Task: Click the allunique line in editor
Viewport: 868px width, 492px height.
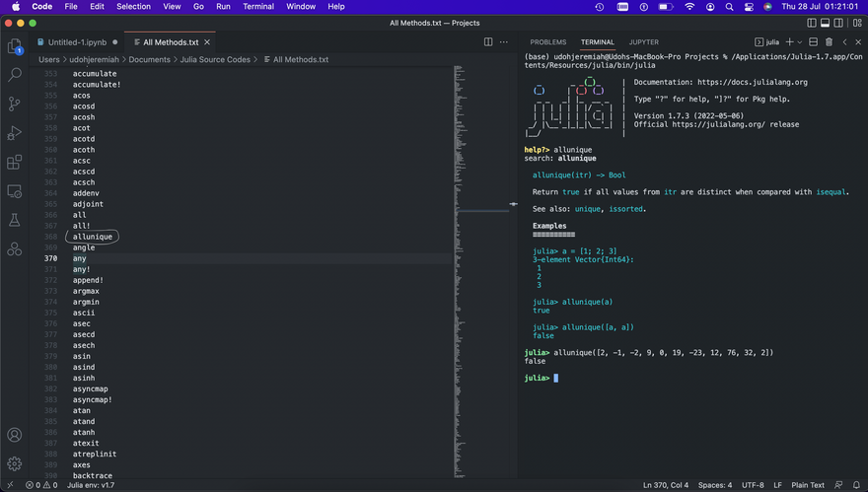Action: 93,237
